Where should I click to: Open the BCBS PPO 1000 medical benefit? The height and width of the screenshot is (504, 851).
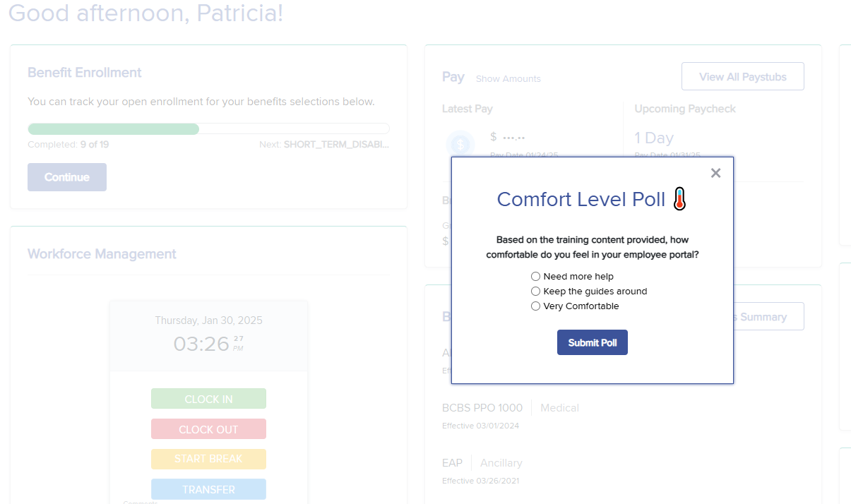pos(482,408)
